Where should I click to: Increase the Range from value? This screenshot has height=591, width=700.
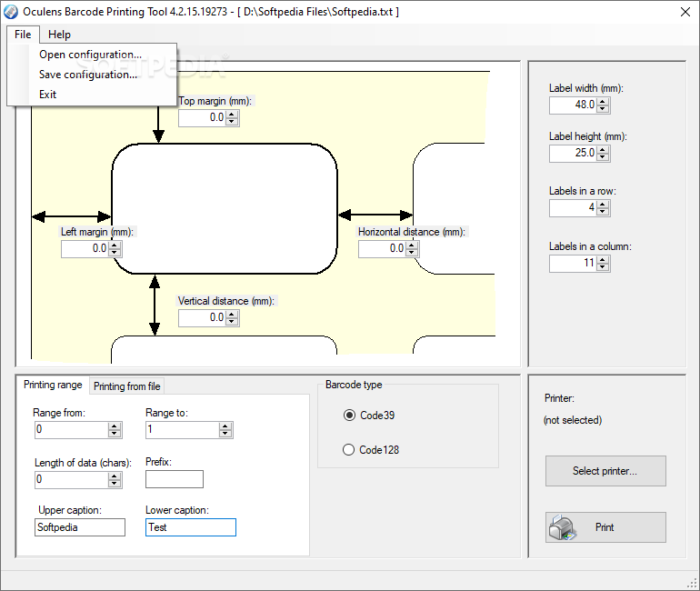point(115,426)
